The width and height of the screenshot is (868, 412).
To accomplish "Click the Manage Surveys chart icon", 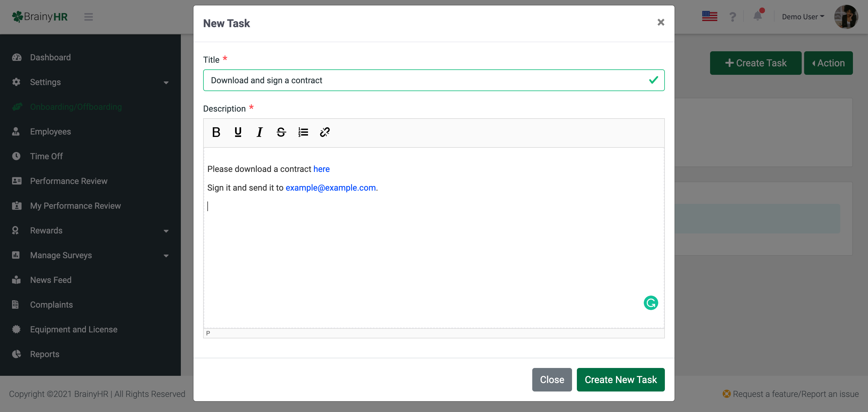I will pos(16,255).
